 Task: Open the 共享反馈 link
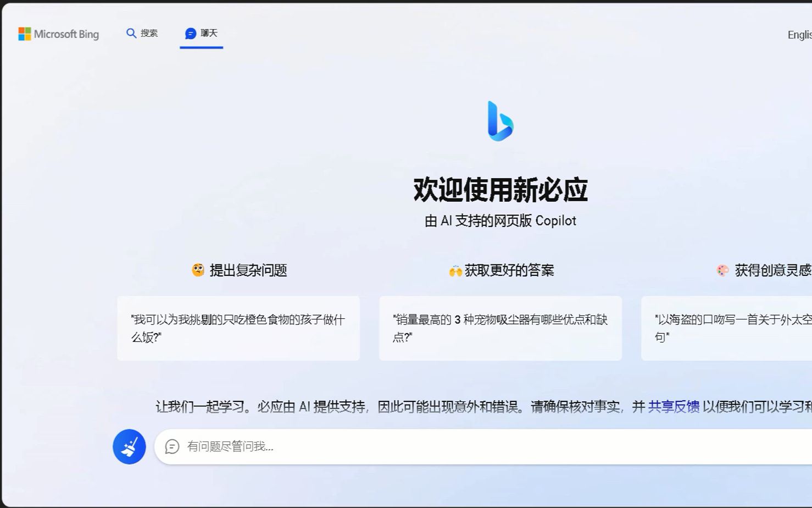coord(674,406)
